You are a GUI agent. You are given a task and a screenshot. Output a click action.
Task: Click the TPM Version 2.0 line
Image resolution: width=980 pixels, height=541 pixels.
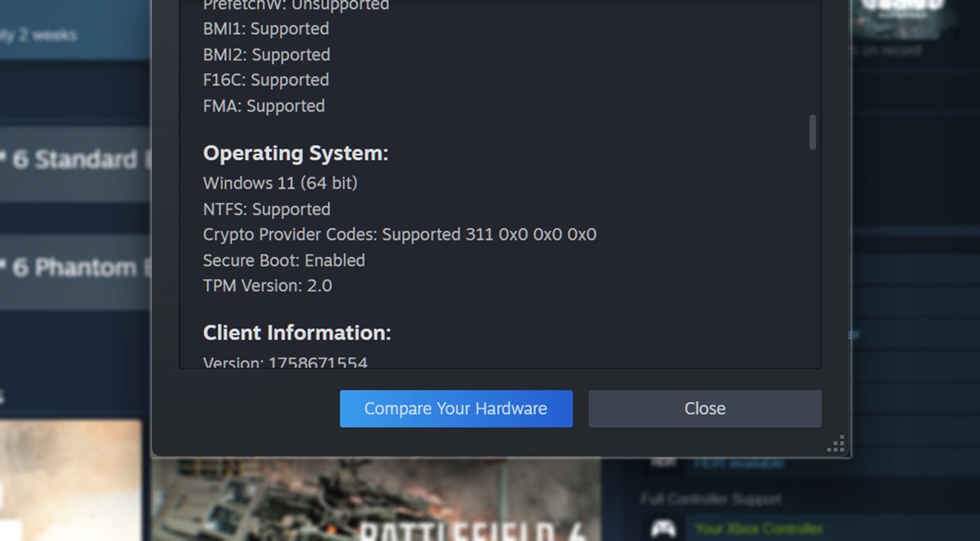point(267,286)
